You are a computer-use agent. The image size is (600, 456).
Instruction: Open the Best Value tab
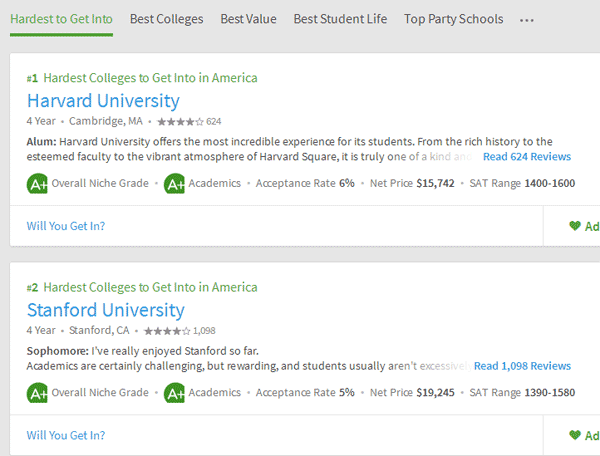[x=248, y=19]
